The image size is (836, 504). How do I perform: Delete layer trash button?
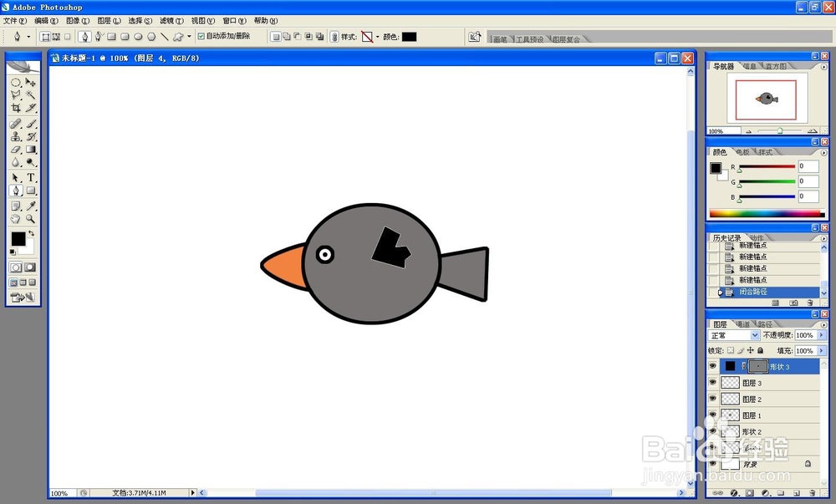click(x=812, y=493)
